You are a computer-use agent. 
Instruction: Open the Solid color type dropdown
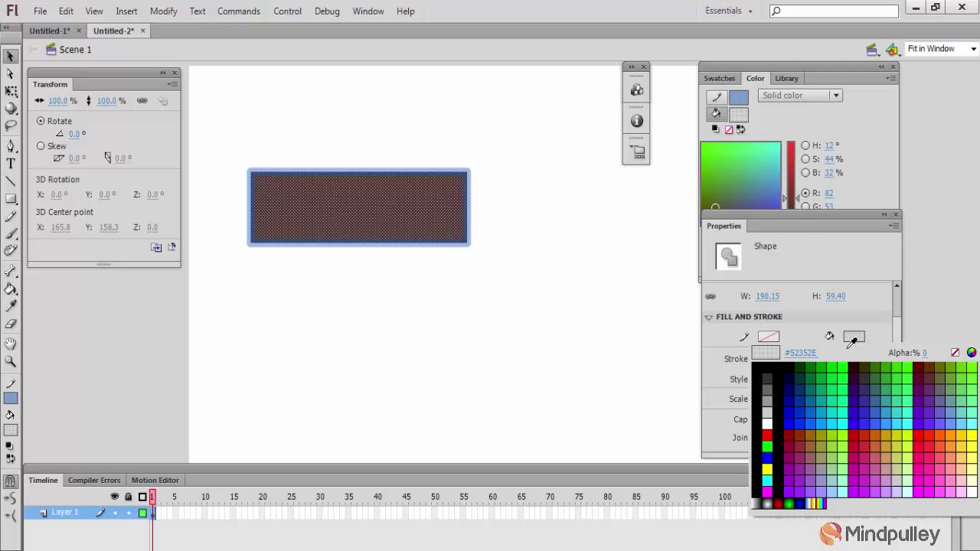coord(800,96)
